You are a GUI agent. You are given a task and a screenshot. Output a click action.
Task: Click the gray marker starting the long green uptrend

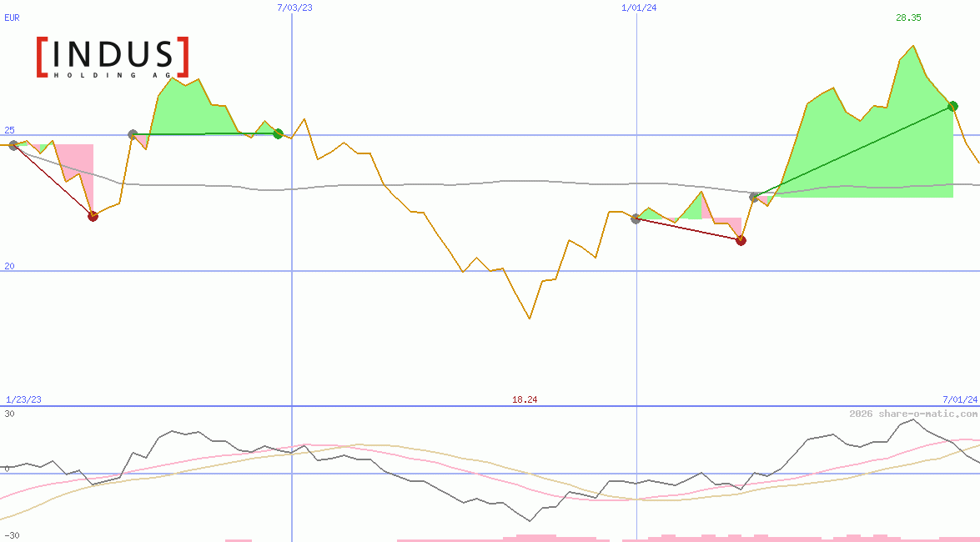point(755,198)
